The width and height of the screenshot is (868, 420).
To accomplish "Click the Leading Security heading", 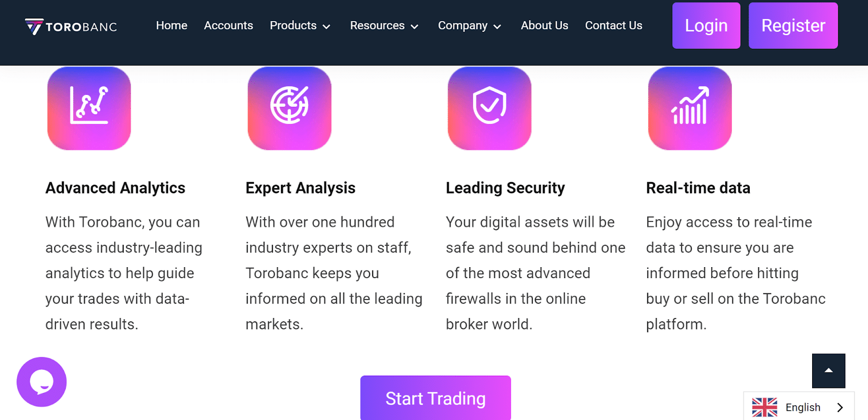I will point(505,188).
